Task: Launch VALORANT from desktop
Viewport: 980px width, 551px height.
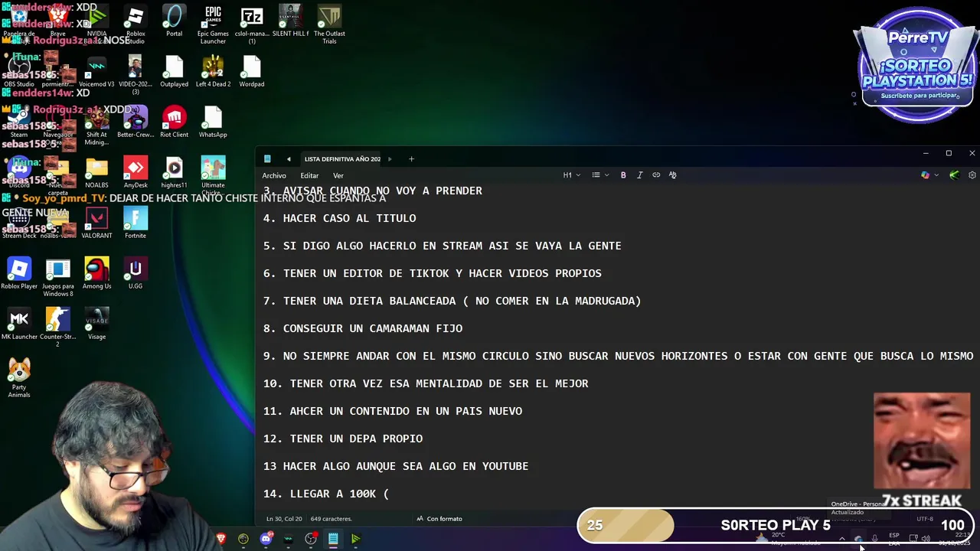Action: (96, 223)
